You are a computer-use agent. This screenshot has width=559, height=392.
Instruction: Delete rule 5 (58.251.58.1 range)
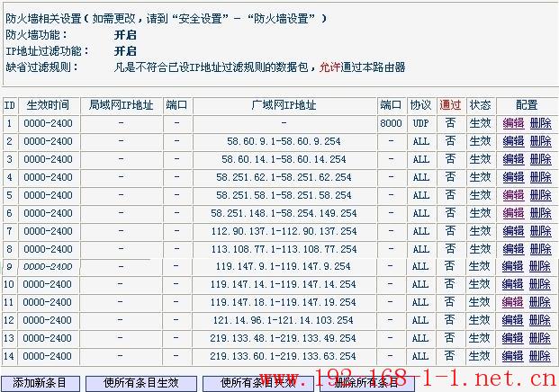[540, 195]
